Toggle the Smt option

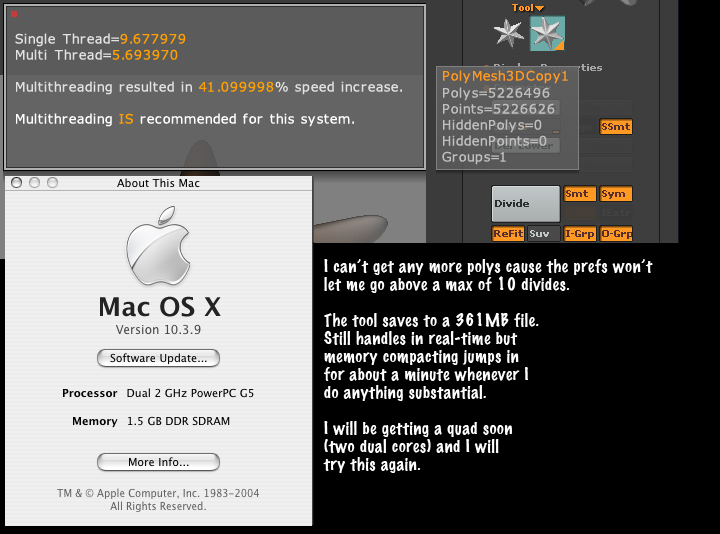point(579,194)
